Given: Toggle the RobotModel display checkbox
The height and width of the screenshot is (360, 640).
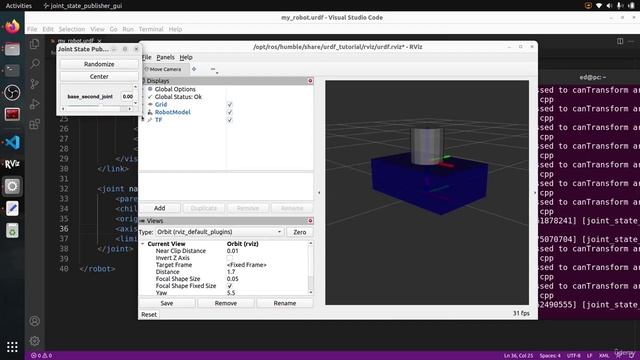Looking at the screenshot, I should [x=229, y=112].
